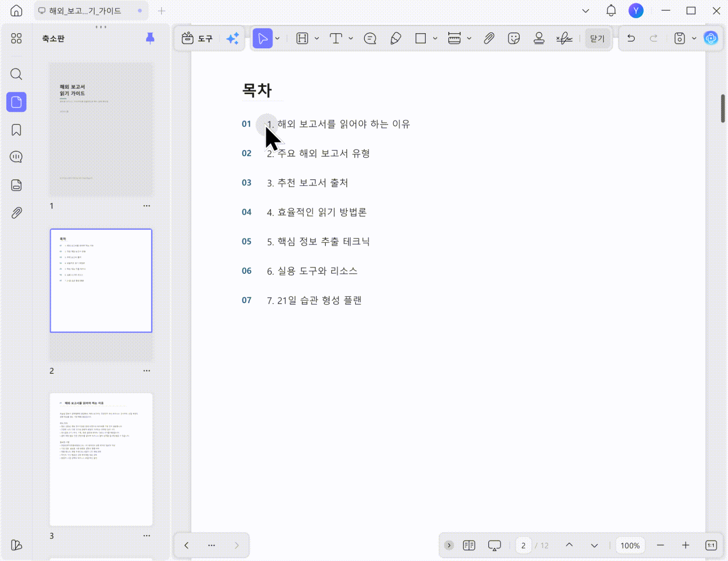Select the pencil drawing tool

396,39
